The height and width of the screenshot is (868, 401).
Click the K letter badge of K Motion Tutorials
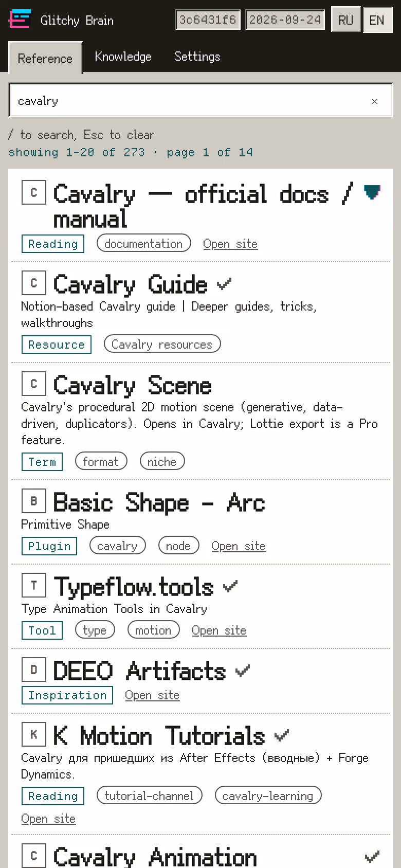pos(34,734)
